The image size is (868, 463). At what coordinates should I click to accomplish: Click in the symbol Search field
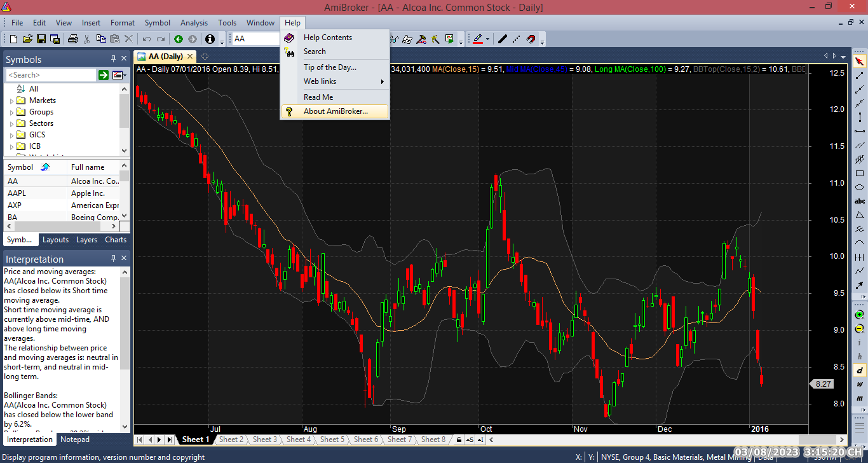click(50, 75)
